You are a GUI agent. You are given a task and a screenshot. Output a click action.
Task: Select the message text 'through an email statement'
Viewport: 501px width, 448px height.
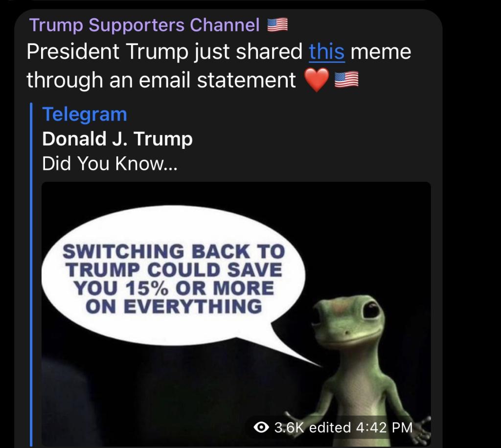pos(161,80)
